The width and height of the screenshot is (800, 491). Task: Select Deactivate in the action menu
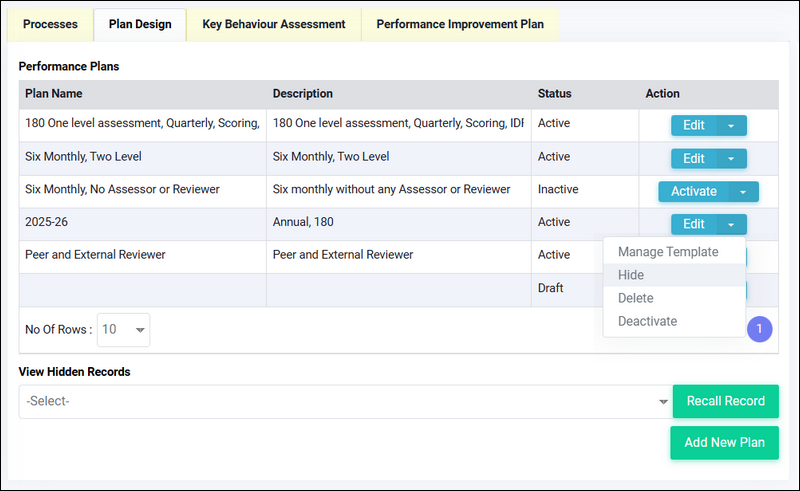pyautogui.click(x=647, y=321)
